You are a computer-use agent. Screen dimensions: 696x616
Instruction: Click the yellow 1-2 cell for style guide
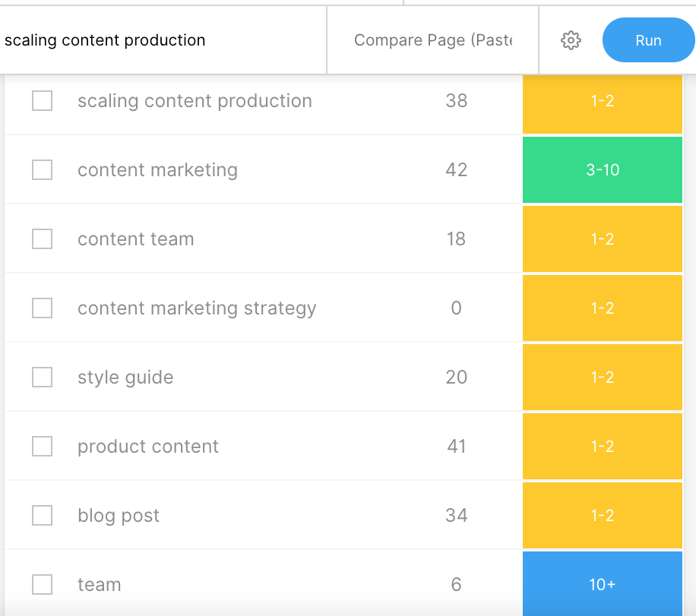603,377
